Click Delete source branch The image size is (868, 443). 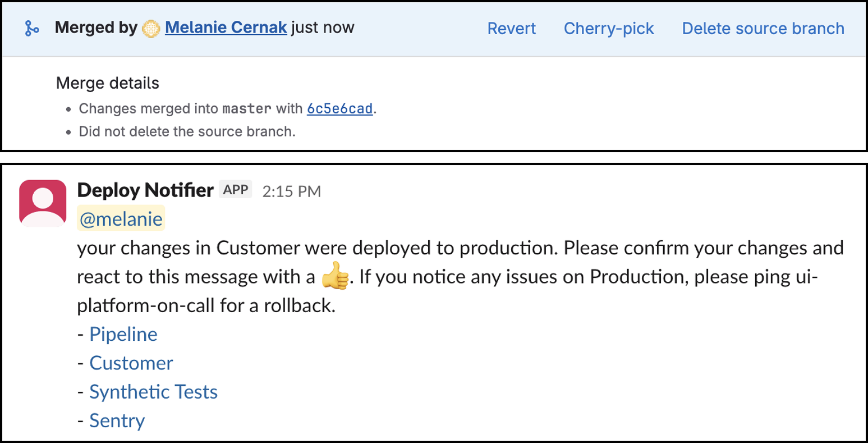click(x=763, y=28)
